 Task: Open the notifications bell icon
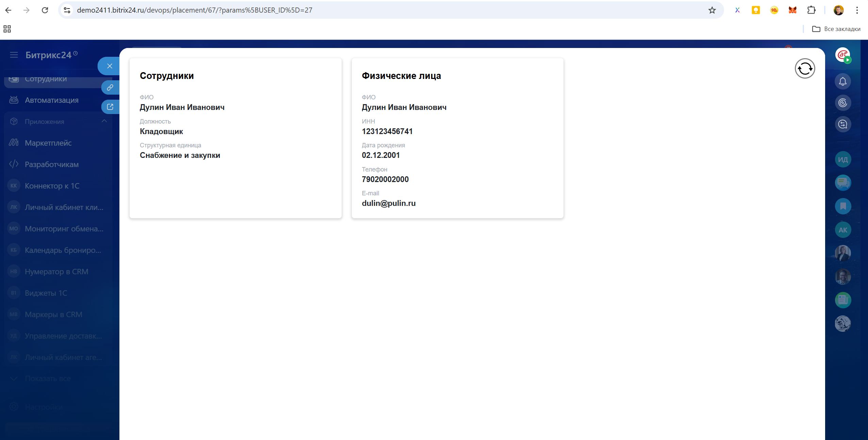pos(842,82)
